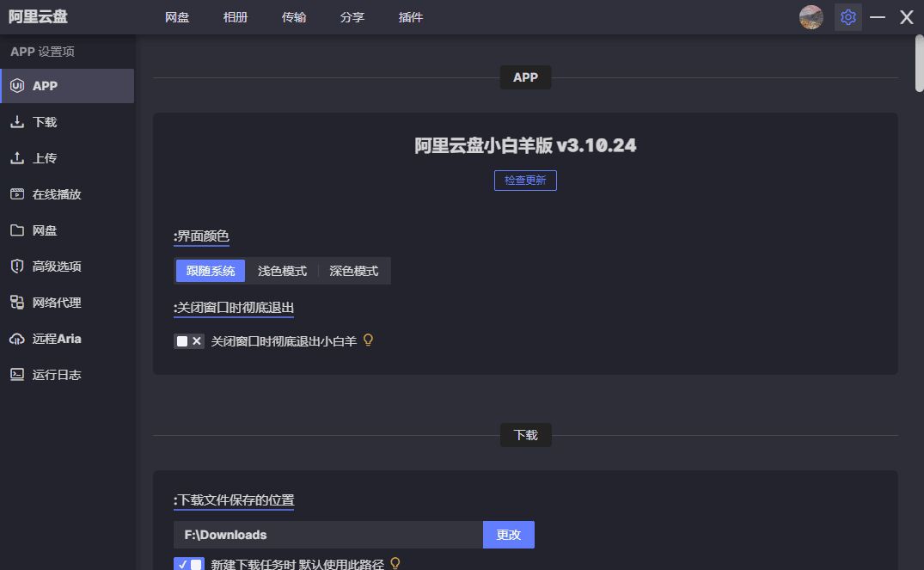This screenshot has height=570, width=924.
Task: Open the 插件 top menu tab
Action: coord(410,17)
